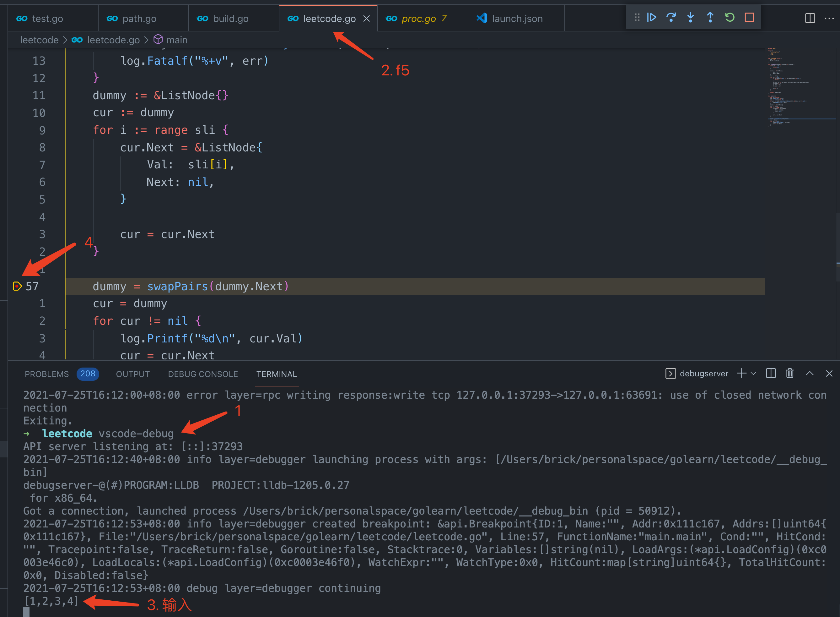Close the leetcode.go tab

coord(366,18)
